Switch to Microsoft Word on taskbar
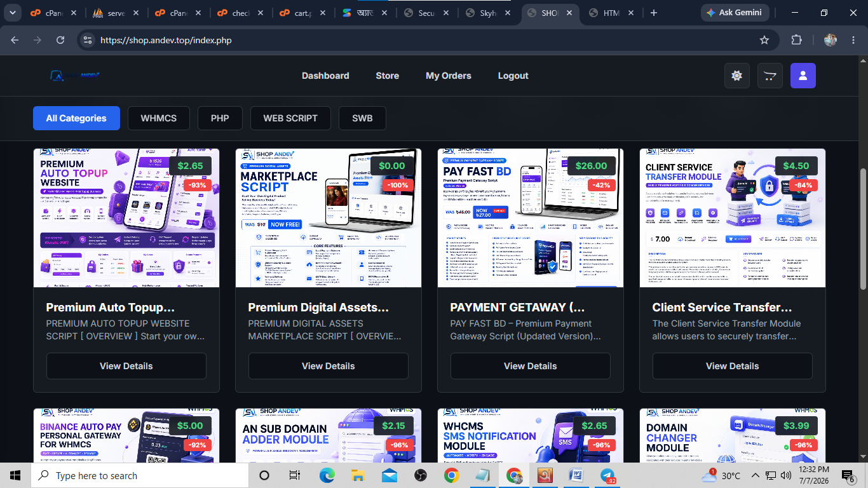Viewport: 868px width, 488px height. click(576, 475)
